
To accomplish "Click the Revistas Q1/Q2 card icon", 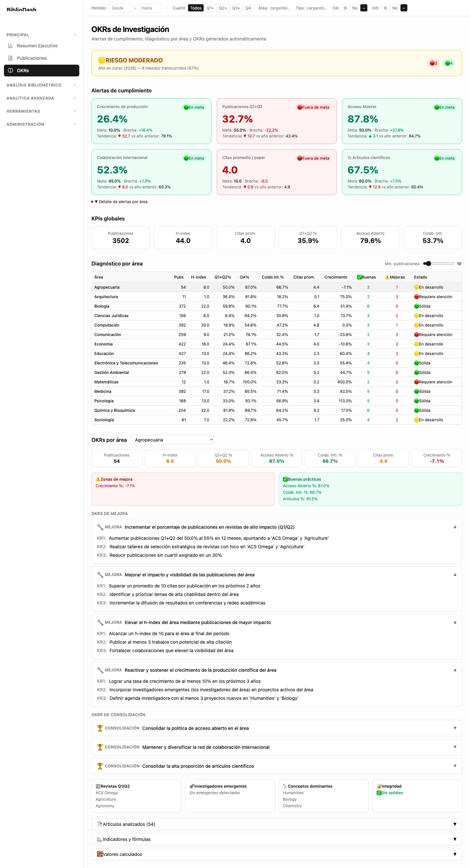I will click(x=98, y=786).
